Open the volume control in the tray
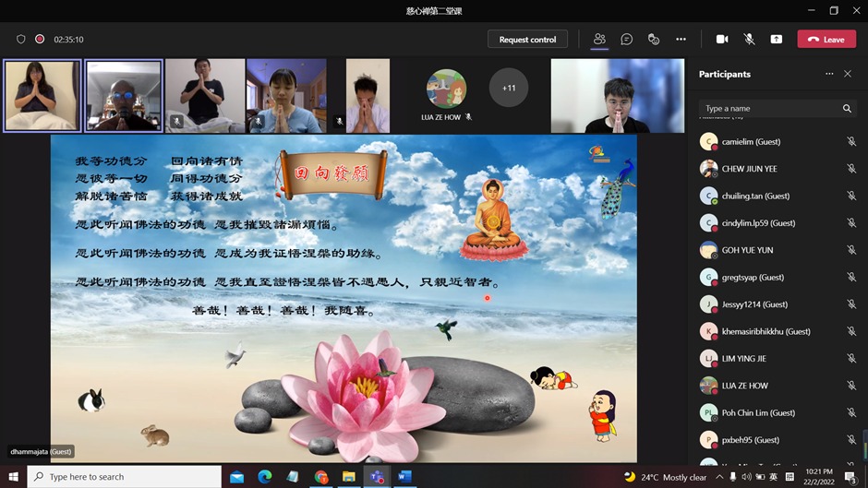 click(x=746, y=477)
